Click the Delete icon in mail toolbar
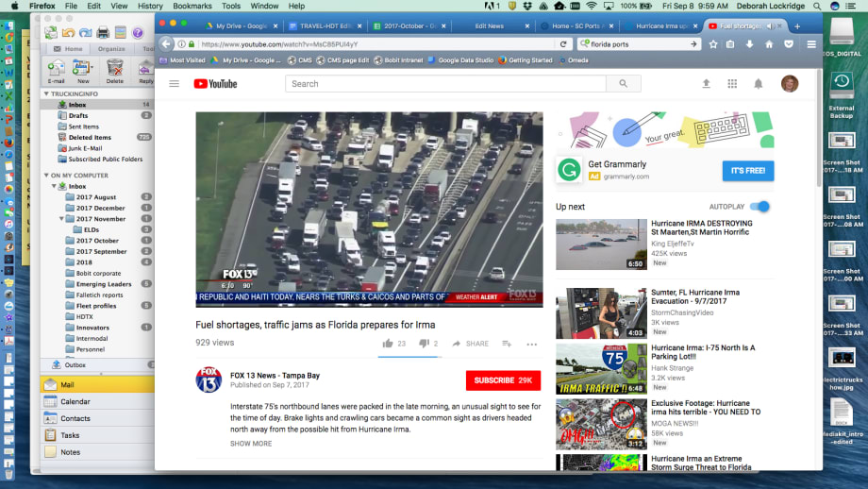 pyautogui.click(x=115, y=69)
